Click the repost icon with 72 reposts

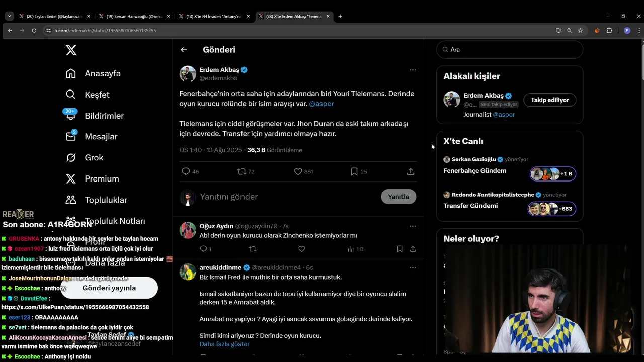pos(246,171)
